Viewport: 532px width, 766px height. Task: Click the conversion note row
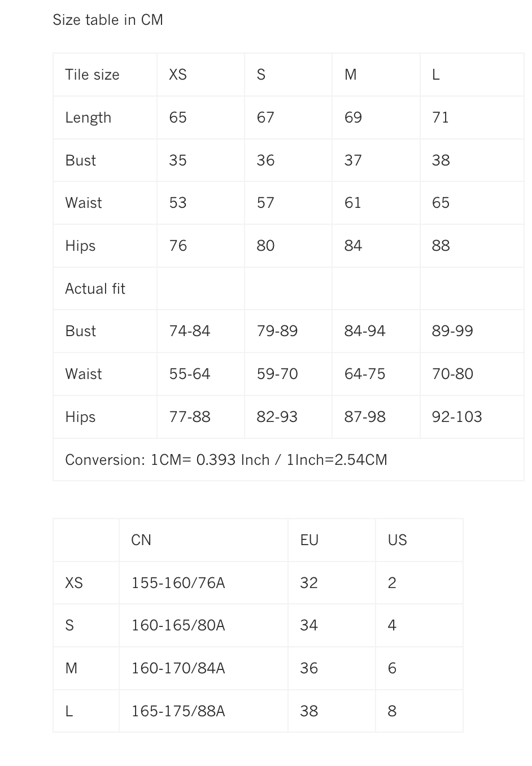(x=226, y=460)
